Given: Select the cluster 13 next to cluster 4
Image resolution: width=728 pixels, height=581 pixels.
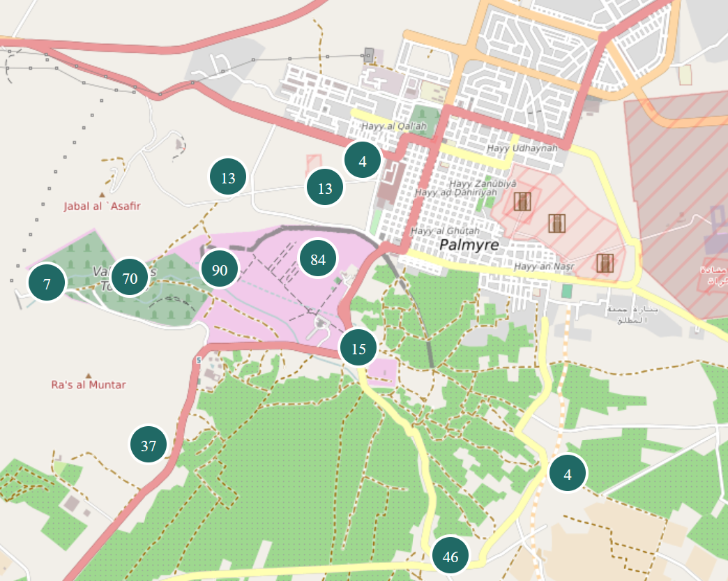Looking at the screenshot, I should pyautogui.click(x=325, y=188).
